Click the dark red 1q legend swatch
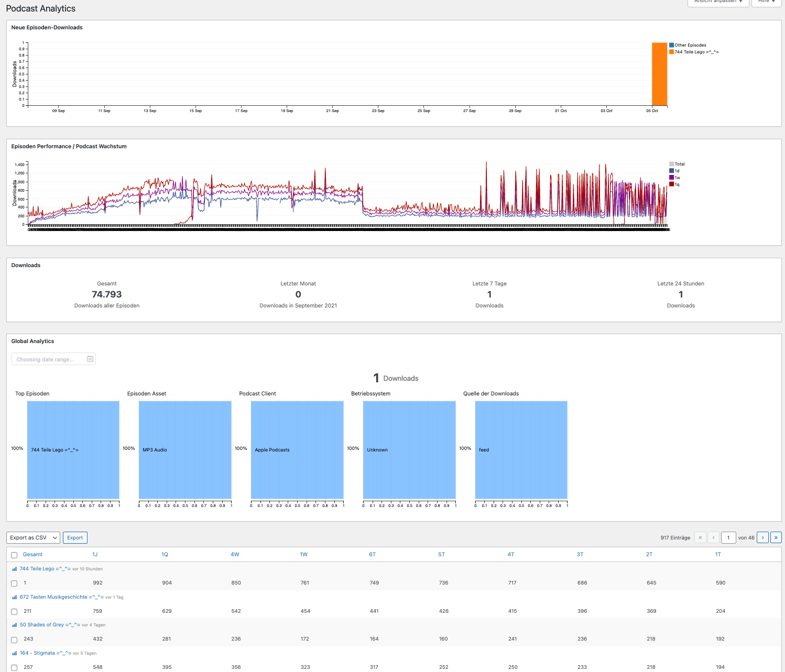Image resolution: width=785 pixels, height=672 pixels. [x=672, y=184]
